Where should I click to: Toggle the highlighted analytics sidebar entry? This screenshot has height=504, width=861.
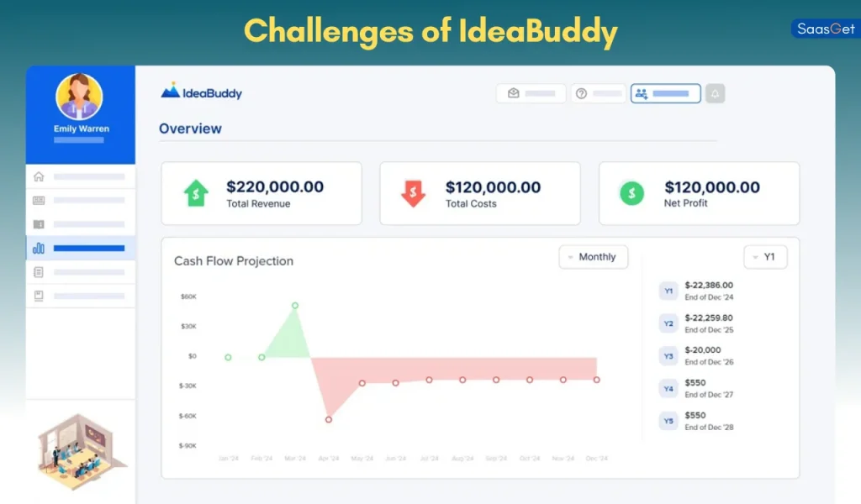(81, 248)
